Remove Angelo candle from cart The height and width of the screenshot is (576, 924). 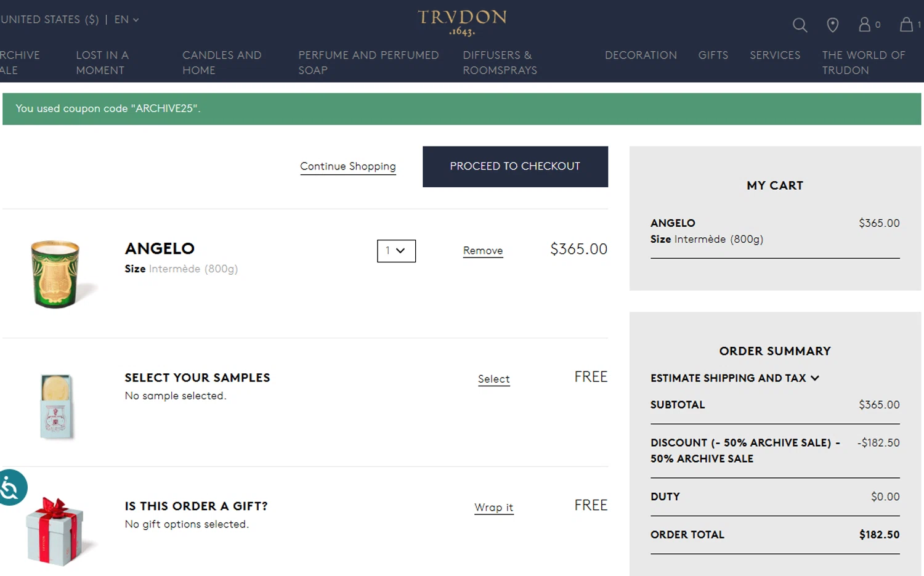pos(483,251)
